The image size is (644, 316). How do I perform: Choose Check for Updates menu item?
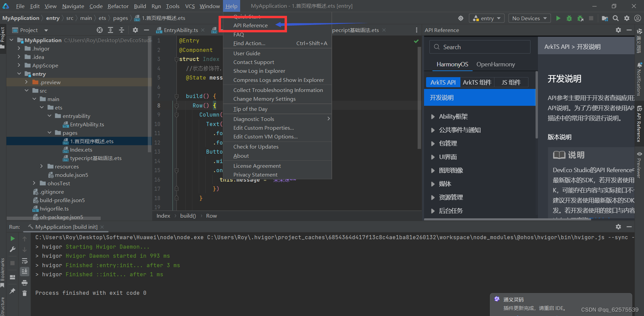pos(278,147)
